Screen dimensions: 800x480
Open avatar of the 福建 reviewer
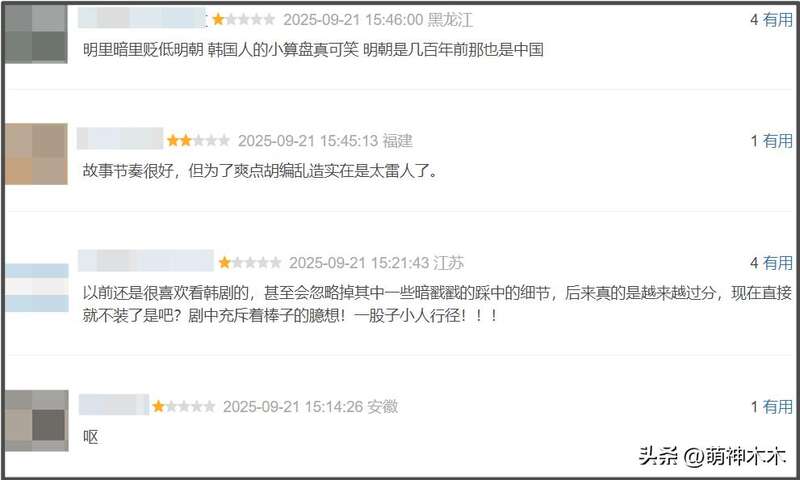tap(36, 154)
